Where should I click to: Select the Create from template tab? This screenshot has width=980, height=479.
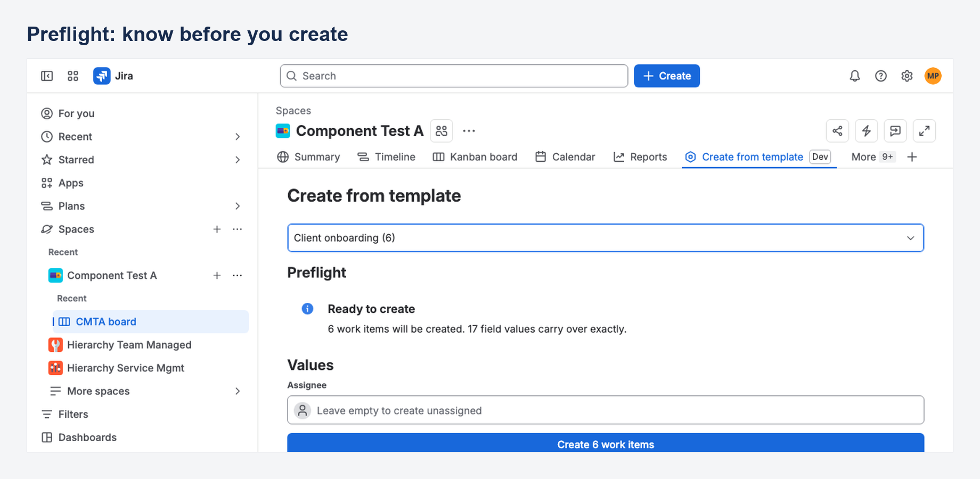(x=758, y=157)
